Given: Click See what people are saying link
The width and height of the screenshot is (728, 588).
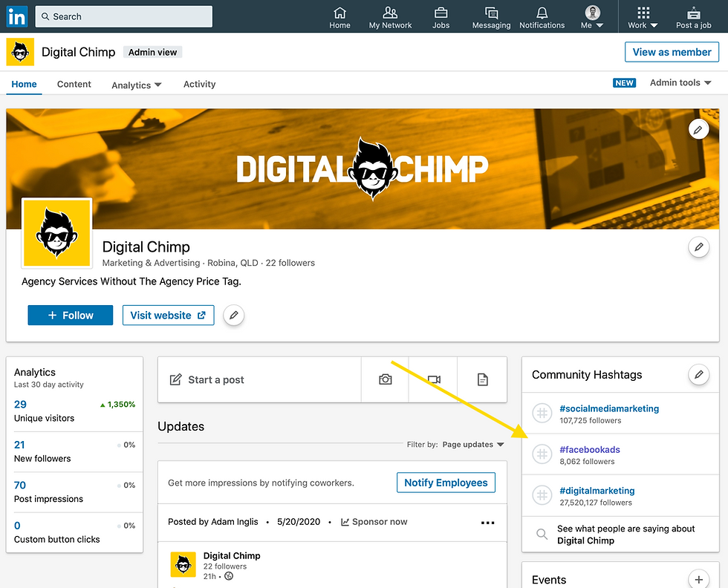Looking at the screenshot, I should pos(625,535).
